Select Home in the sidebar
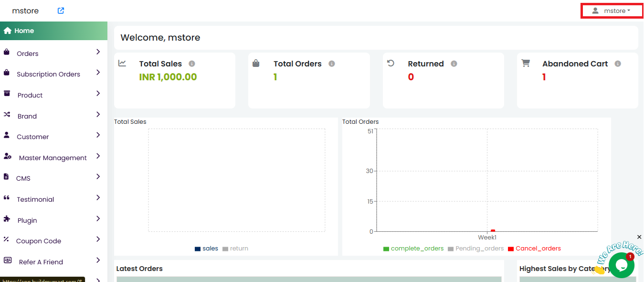The image size is (644, 282). [24, 31]
